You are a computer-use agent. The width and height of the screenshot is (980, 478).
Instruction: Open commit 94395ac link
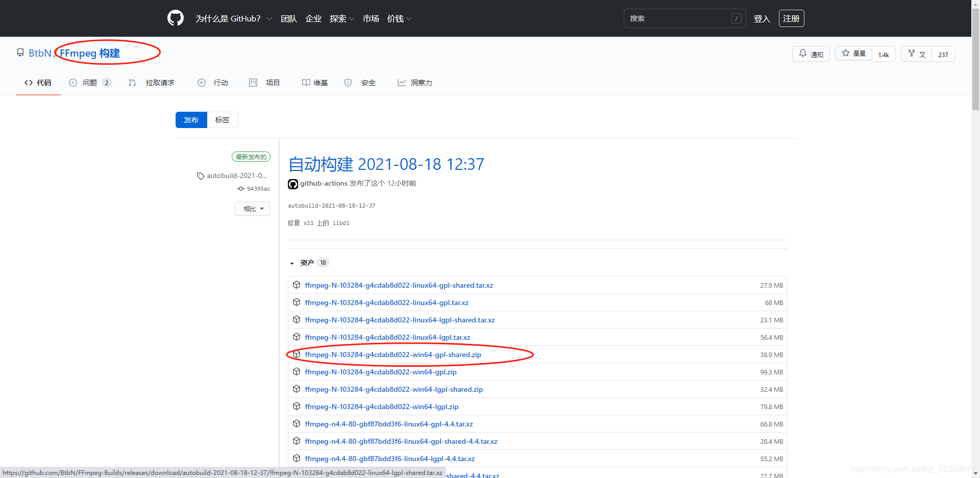tap(259, 189)
